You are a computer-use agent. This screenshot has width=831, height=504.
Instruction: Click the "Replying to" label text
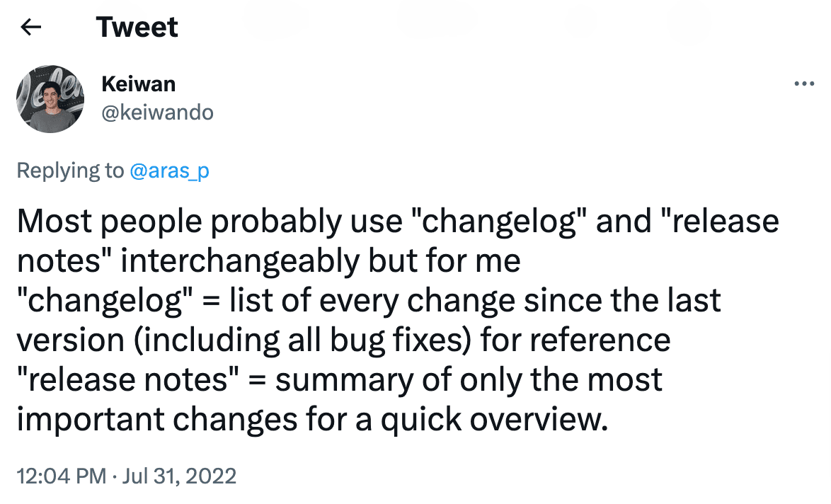pos(70,171)
